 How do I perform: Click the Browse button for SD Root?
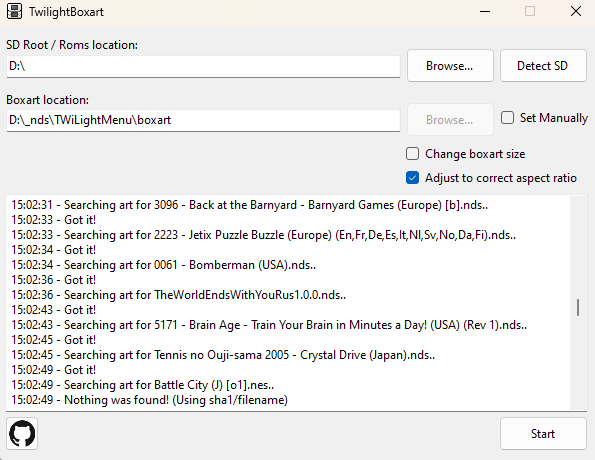pos(450,66)
